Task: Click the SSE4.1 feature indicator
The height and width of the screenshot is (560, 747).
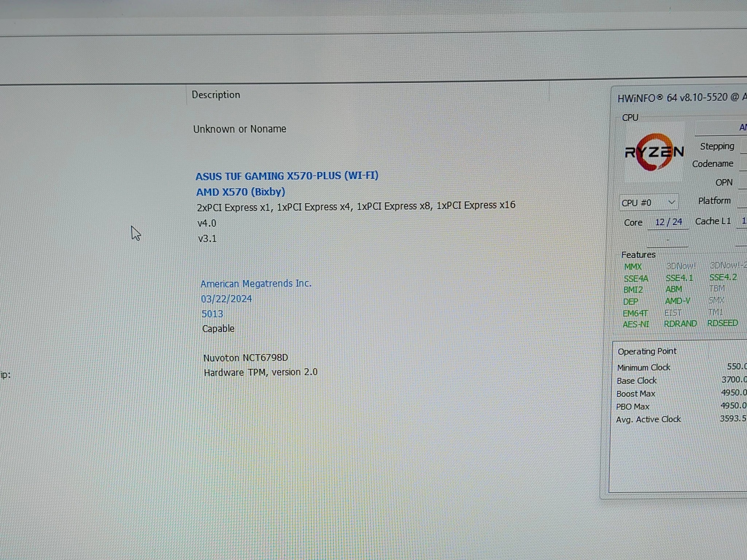Action: [x=679, y=278]
